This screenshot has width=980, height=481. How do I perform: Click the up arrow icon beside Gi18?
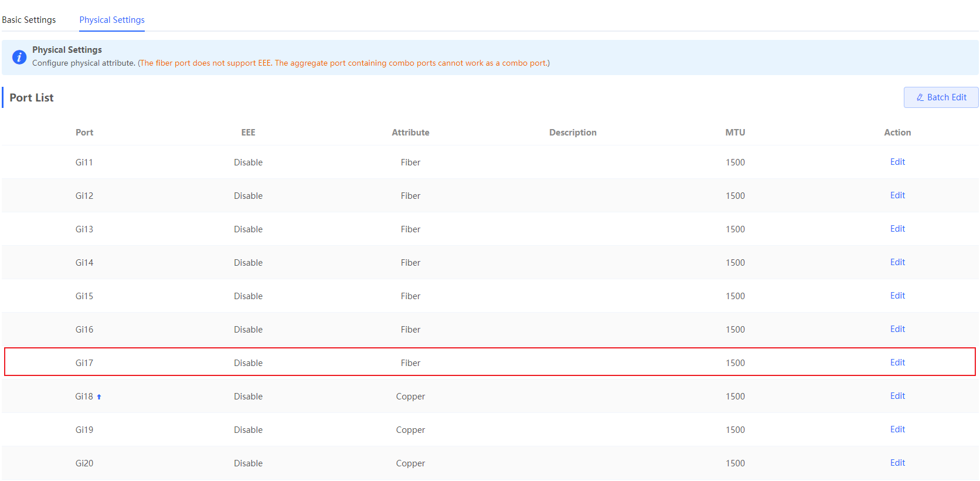pyautogui.click(x=99, y=397)
